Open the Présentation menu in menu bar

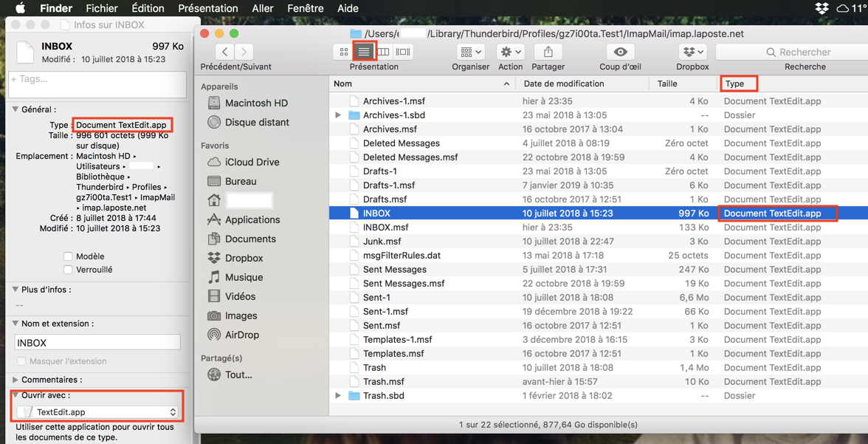point(207,8)
